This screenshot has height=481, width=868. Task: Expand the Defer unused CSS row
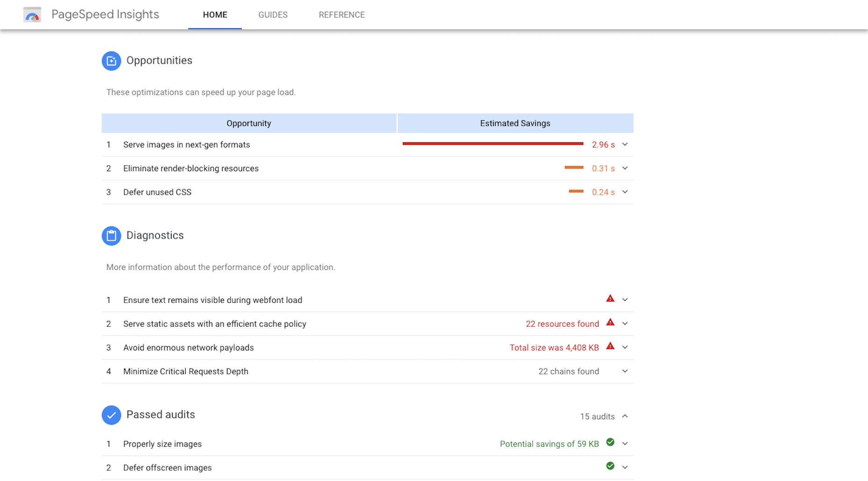[625, 192]
